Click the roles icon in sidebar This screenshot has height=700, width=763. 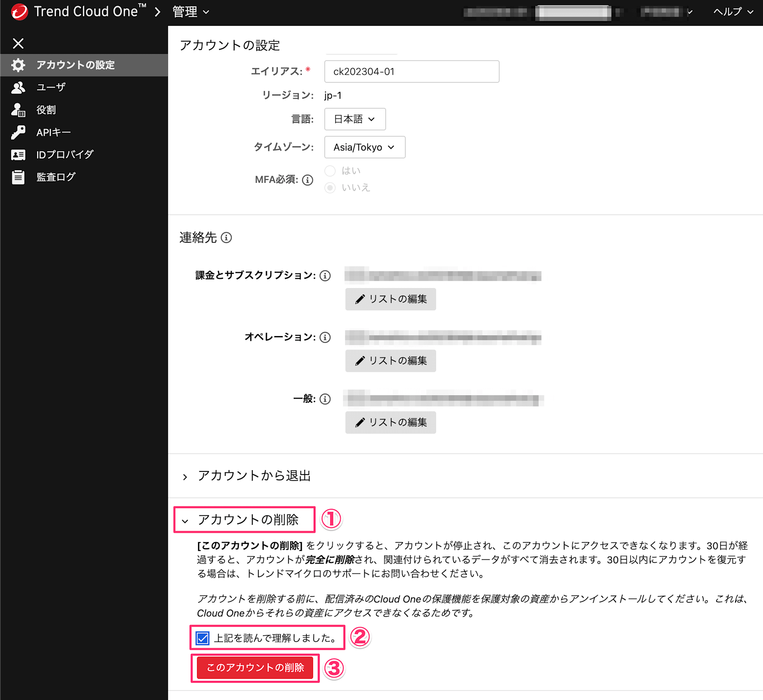pos(18,110)
